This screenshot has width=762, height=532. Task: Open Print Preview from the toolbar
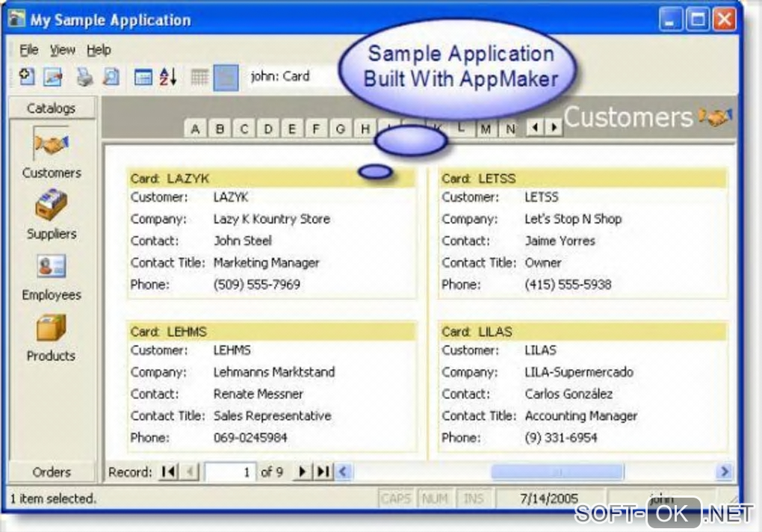point(111,77)
